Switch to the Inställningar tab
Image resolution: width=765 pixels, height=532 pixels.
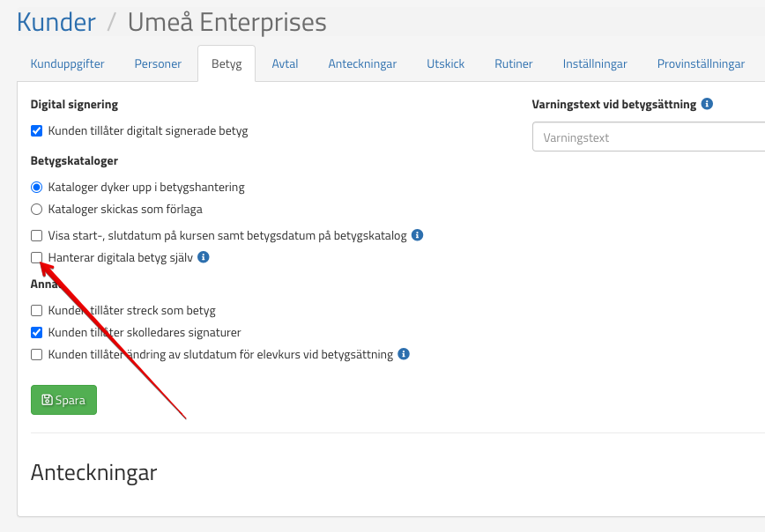pyautogui.click(x=595, y=63)
